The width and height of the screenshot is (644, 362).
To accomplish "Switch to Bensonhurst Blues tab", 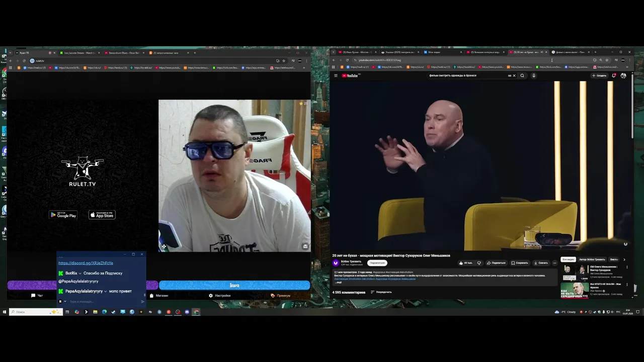I will point(124,53).
